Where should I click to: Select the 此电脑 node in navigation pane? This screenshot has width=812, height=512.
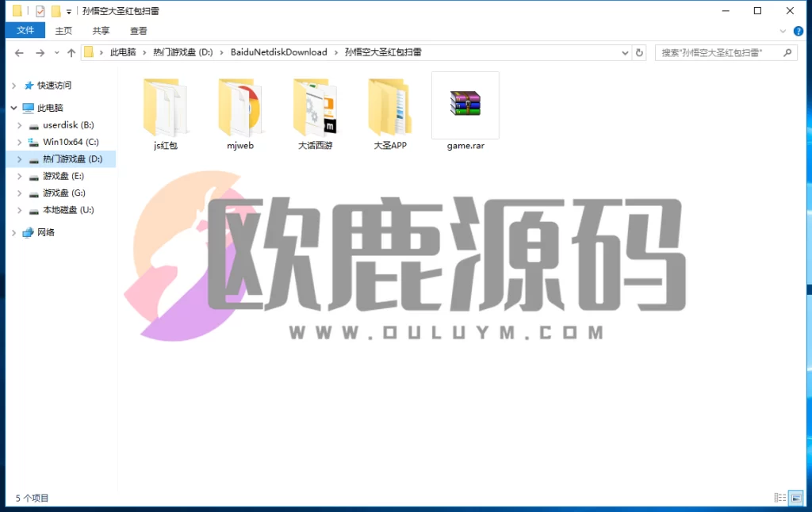tap(52, 108)
